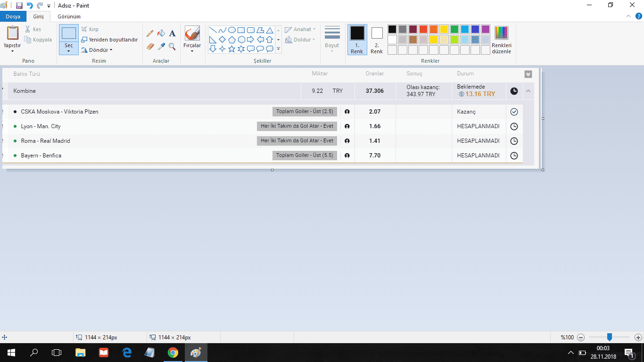Viewport: 644px width, 362px height.
Task: Click Yeniden boyutlandır button
Action: click(109, 40)
